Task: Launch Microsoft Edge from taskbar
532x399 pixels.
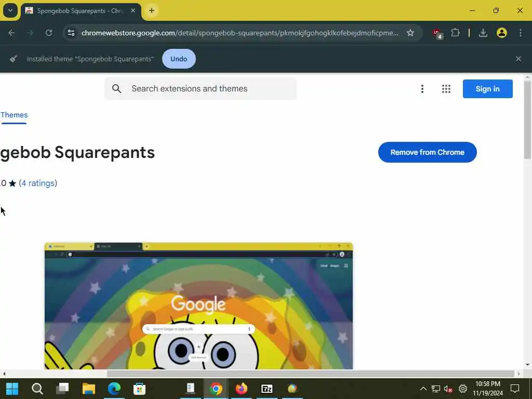Action: (x=114, y=389)
